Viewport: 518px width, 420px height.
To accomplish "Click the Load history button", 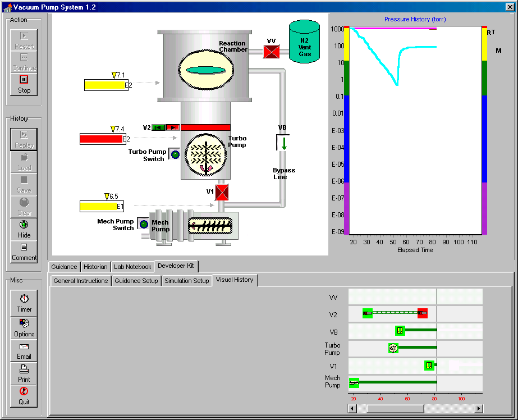I will pyautogui.click(x=24, y=162).
